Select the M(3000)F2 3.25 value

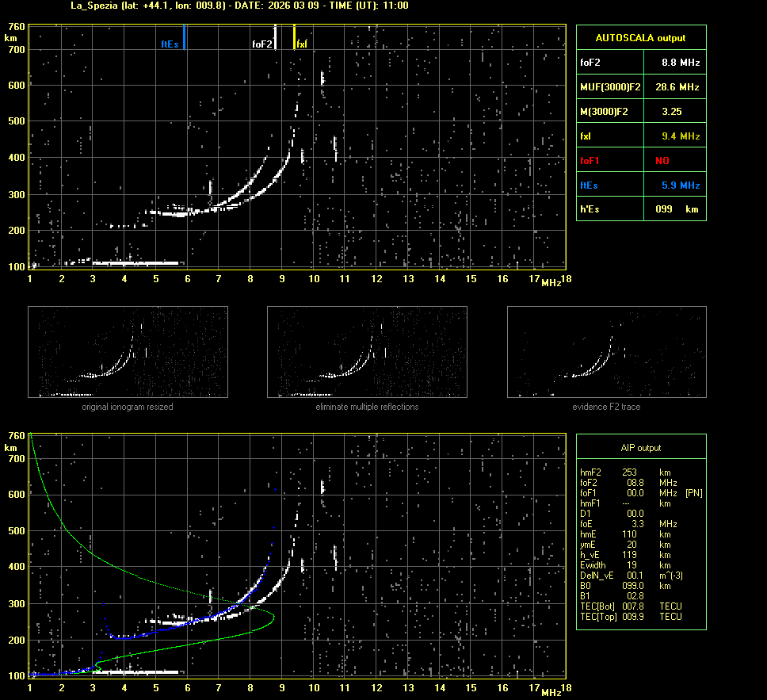(672, 112)
